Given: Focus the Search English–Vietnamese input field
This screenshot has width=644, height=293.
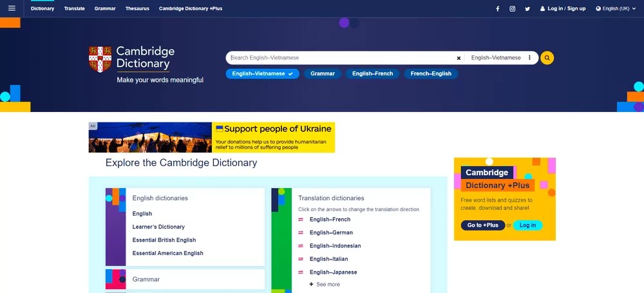Looking at the screenshot, I should [x=341, y=58].
